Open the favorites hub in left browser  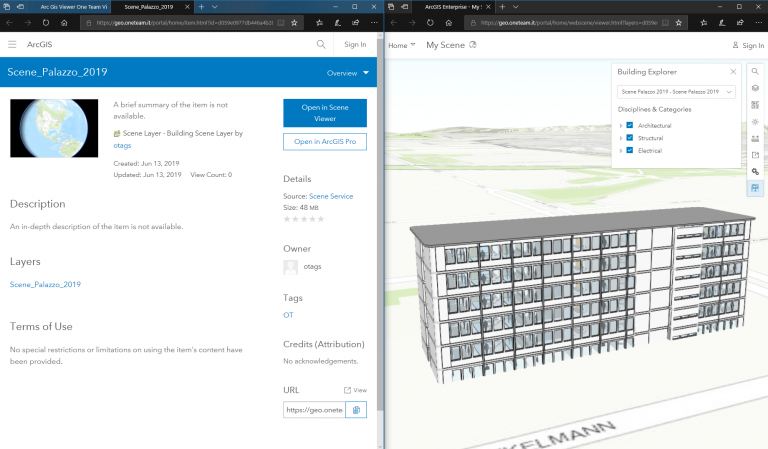pos(319,23)
